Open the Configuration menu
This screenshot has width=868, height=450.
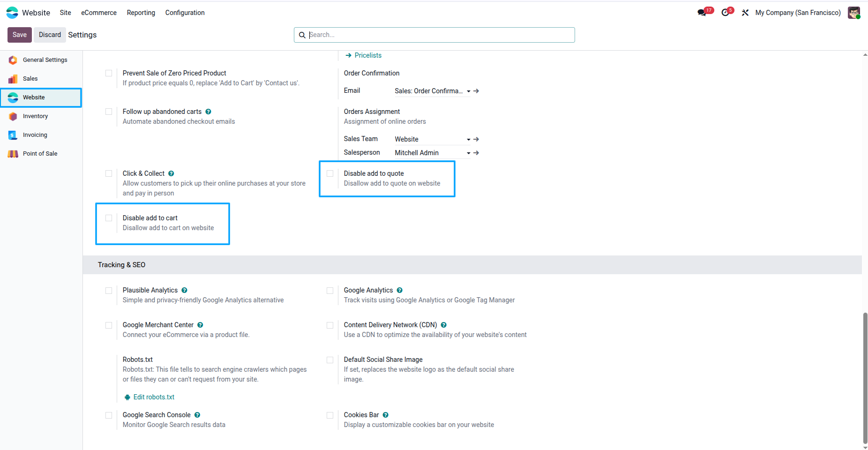pyautogui.click(x=185, y=13)
